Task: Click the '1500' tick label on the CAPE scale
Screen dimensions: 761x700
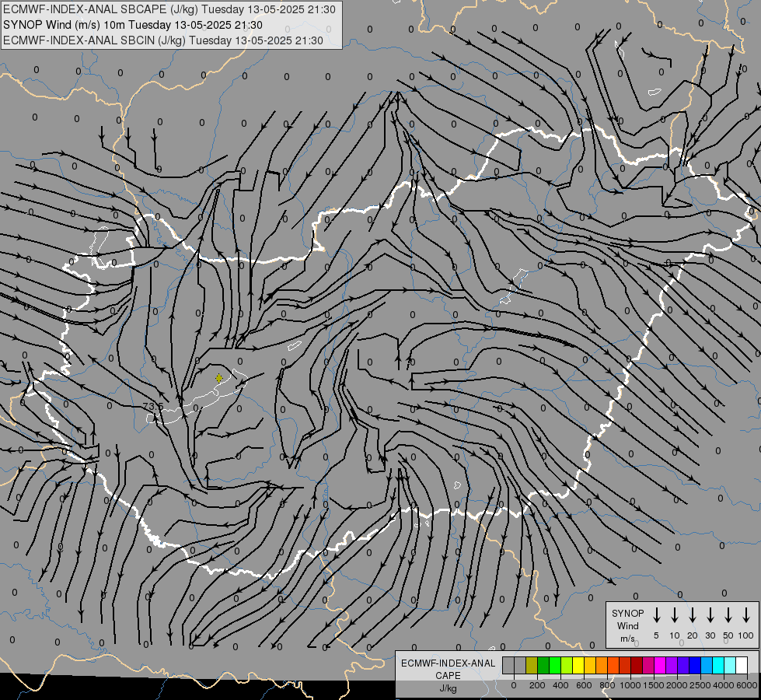Action: click(654, 685)
